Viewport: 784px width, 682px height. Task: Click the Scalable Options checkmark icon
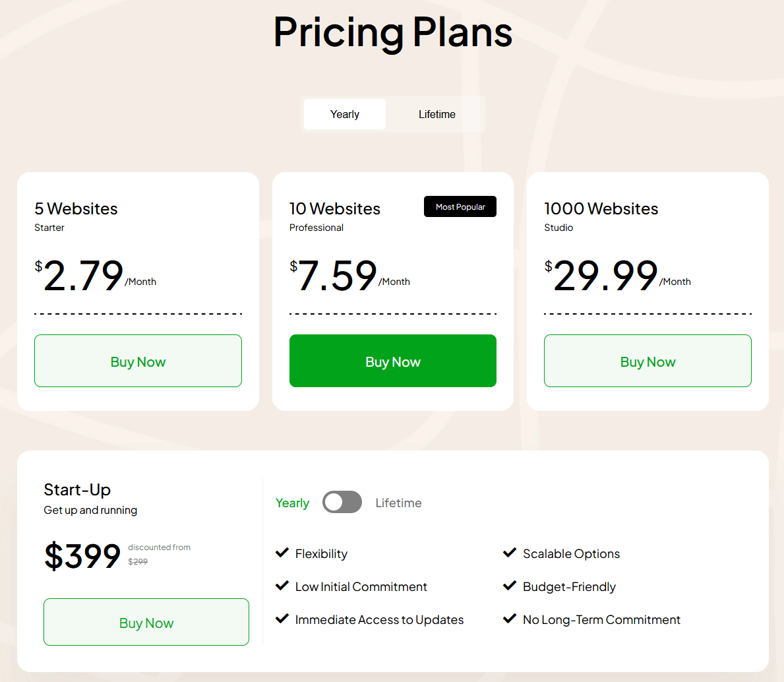[510, 553]
